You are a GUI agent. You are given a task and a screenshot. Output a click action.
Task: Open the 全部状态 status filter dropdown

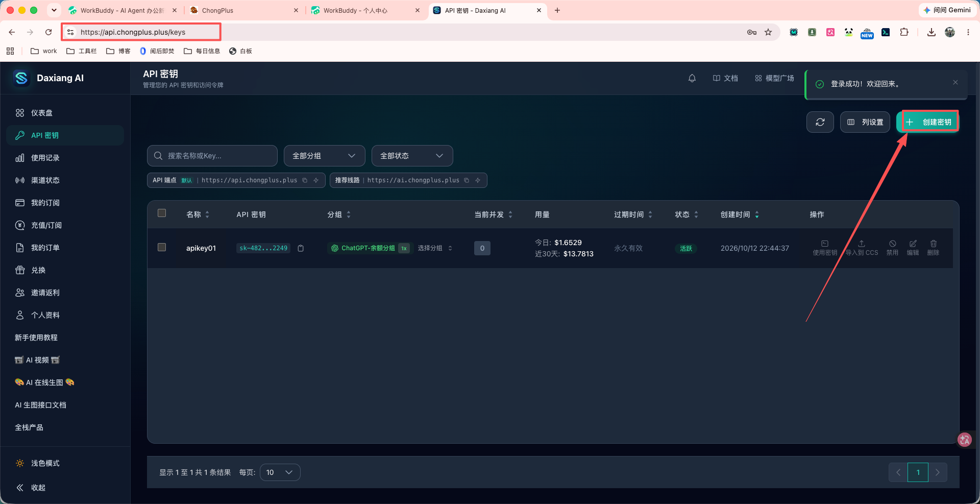point(412,156)
